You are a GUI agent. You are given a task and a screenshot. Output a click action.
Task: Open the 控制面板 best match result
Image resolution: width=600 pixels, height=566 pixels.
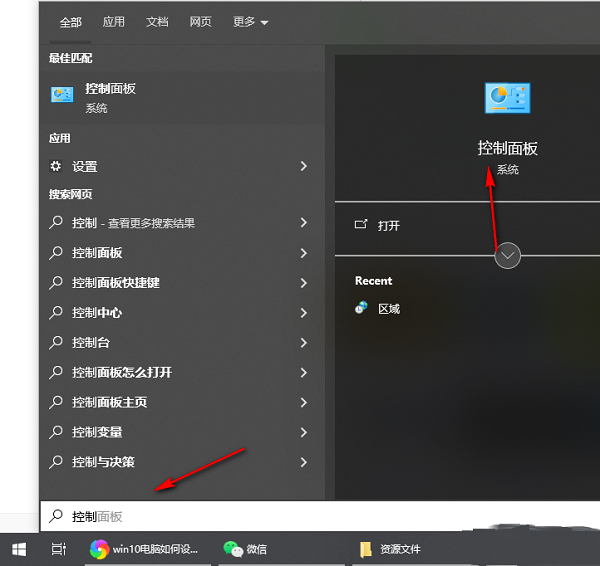click(182, 98)
